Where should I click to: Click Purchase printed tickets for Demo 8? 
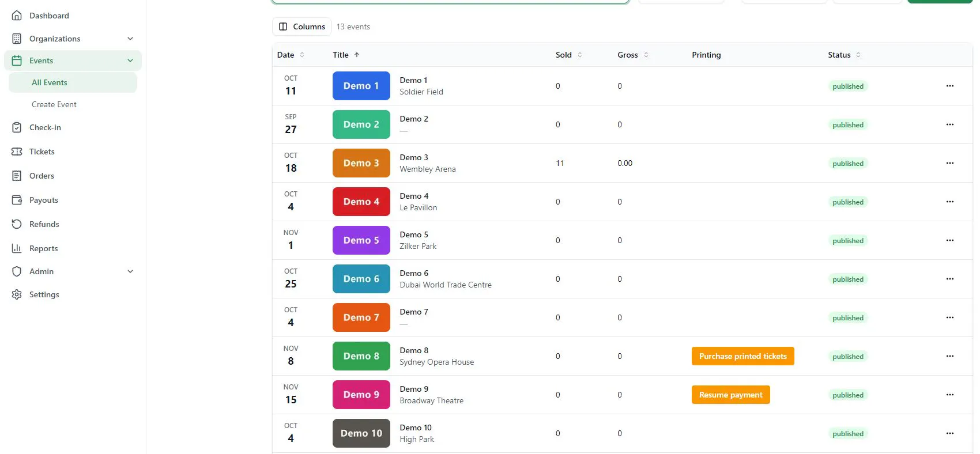pos(743,356)
